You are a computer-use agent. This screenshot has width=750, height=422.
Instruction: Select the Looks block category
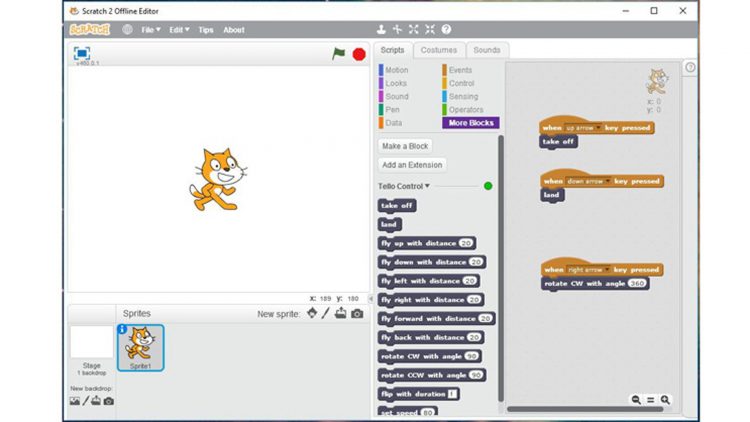[x=396, y=83]
